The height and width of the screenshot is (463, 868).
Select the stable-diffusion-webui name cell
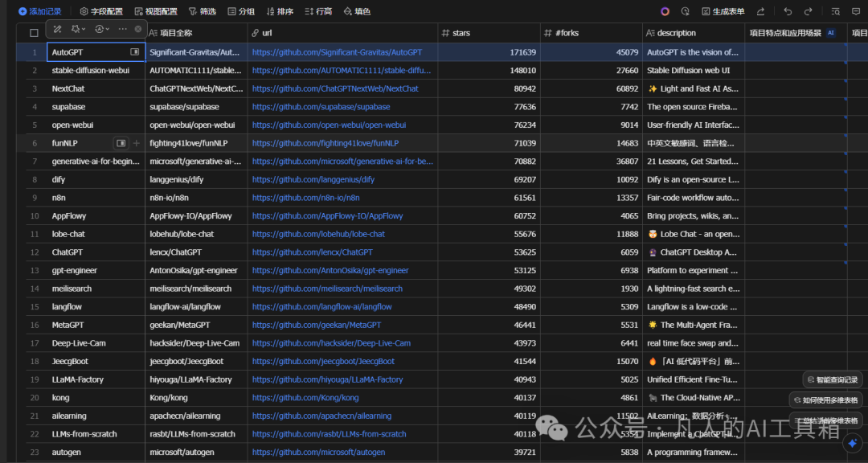click(96, 71)
